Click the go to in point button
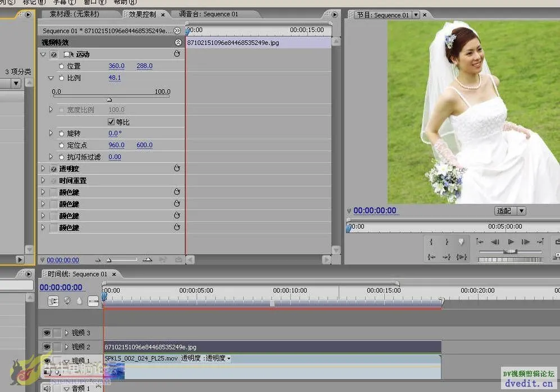Screen dimensions: 560x392 [x=431, y=257]
